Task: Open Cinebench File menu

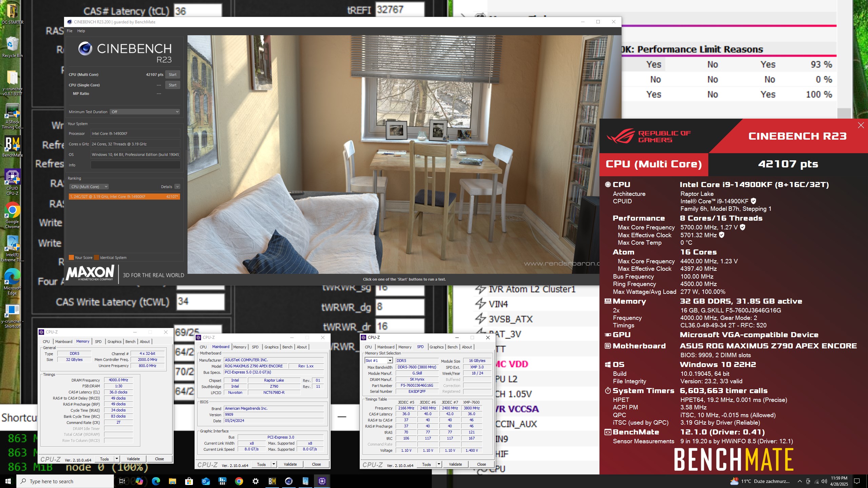Action: coord(70,31)
